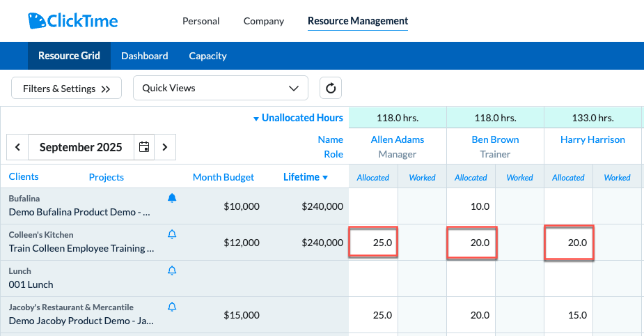
Task: Open the calendar month picker icon
Action: click(x=144, y=147)
